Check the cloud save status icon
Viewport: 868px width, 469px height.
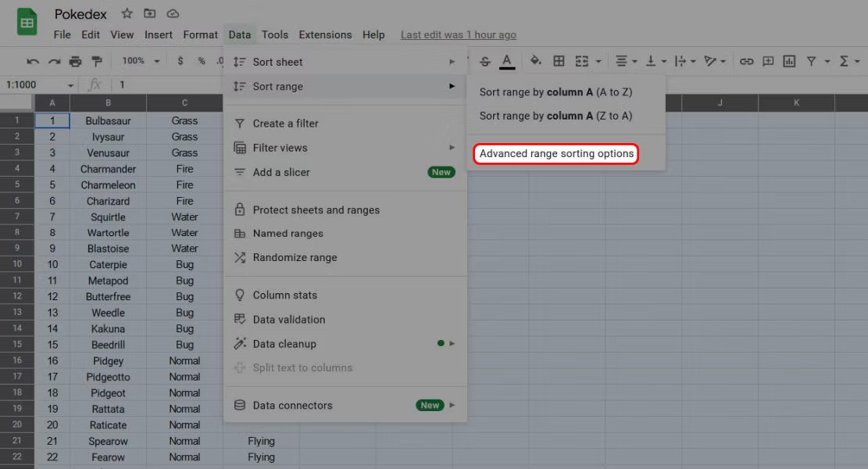tap(173, 13)
